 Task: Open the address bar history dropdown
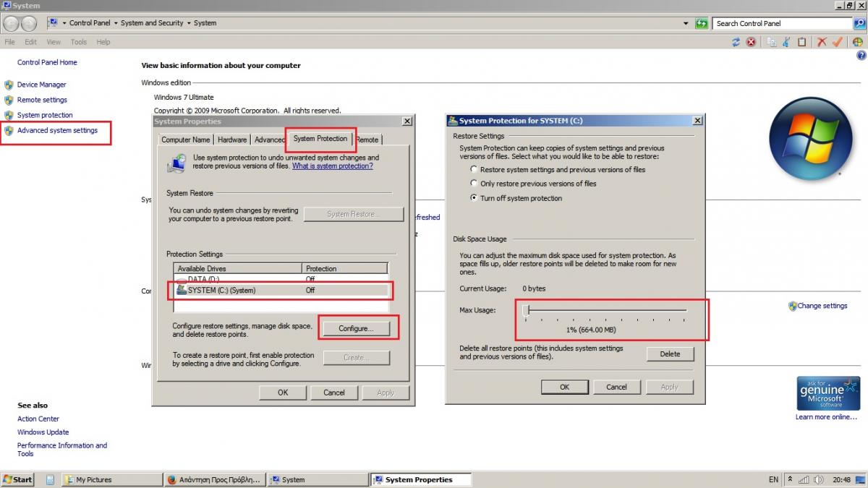[x=686, y=23]
